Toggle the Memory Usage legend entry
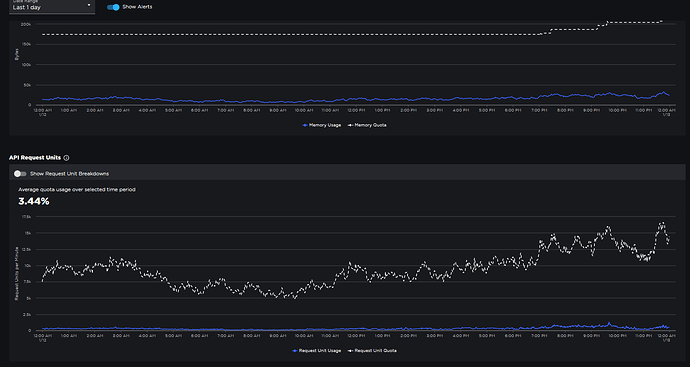The height and width of the screenshot is (367, 690). click(x=322, y=125)
